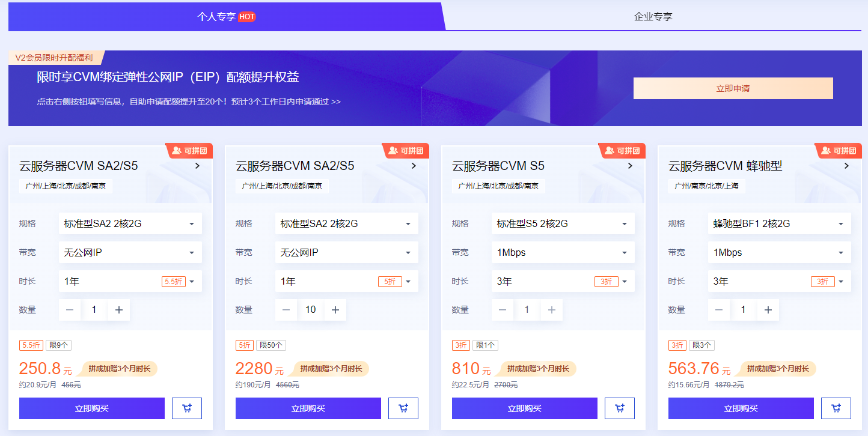Increase quantity on the 250.8元 card
Screen dimensions: 868x436
(119, 310)
